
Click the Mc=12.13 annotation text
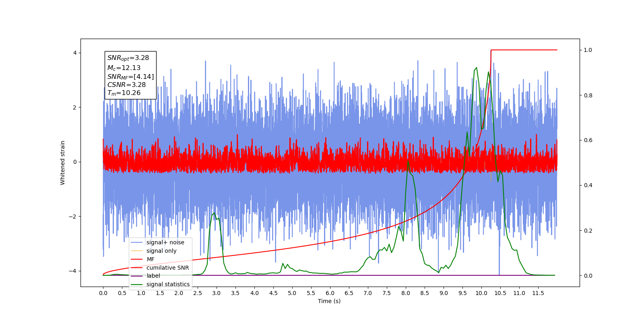[124, 68]
